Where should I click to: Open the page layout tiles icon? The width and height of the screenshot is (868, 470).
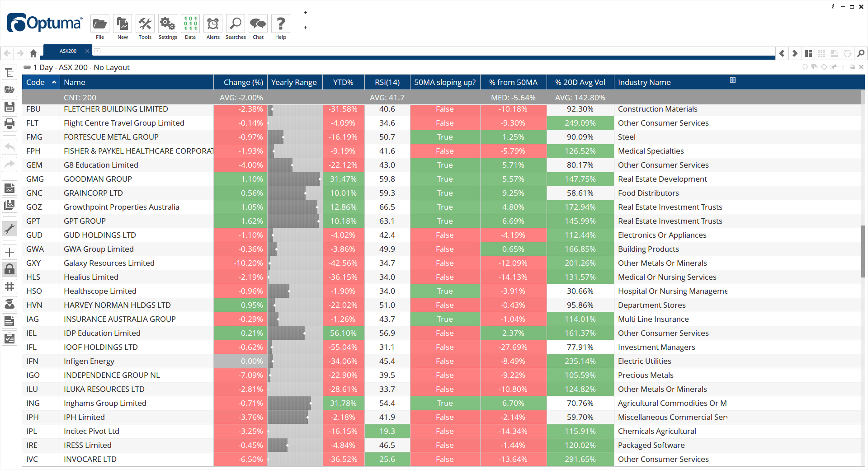tap(808, 53)
